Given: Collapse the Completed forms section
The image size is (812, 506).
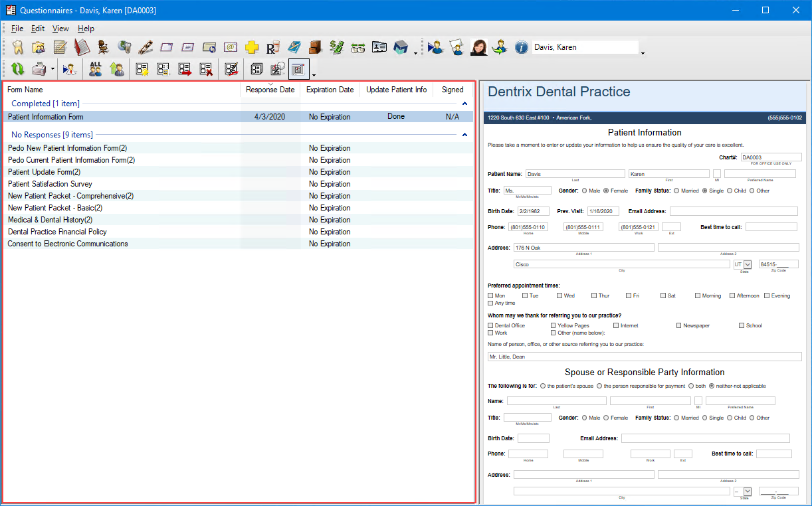Looking at the screenshot, I should 465,103.
